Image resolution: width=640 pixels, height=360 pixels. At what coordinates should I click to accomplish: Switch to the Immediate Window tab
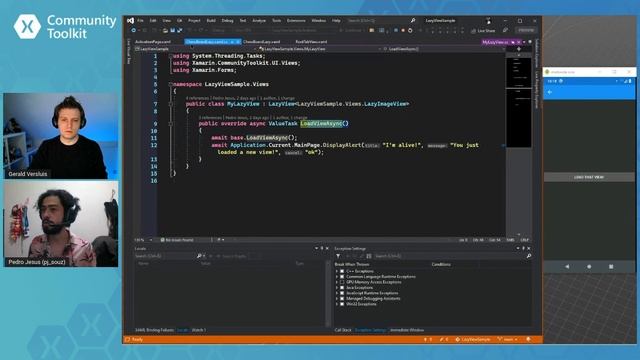click(407, 330)
